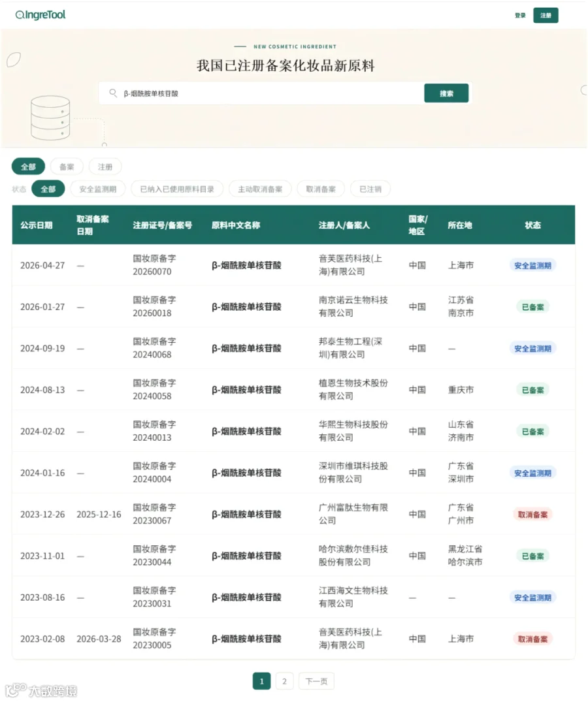Click 哈尔滨敷尔佳科技股份有限公司 registrant cell
588x702 pixels.
tap(353, 555)
